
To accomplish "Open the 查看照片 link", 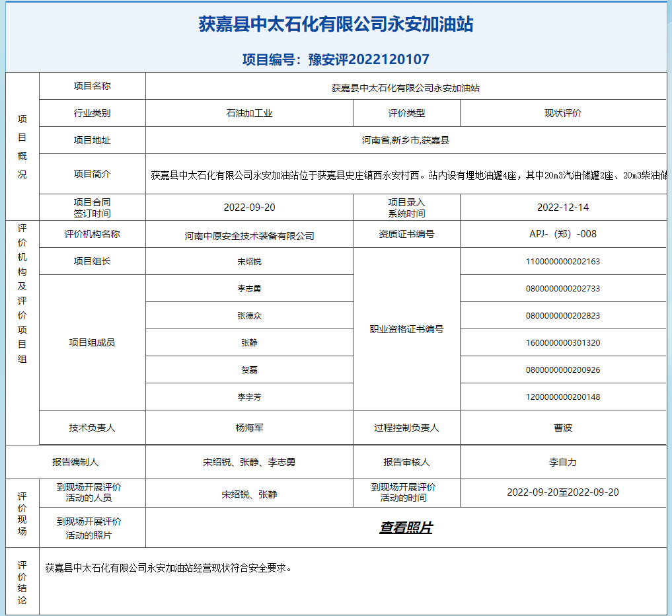I will click(x=406, y=527).
